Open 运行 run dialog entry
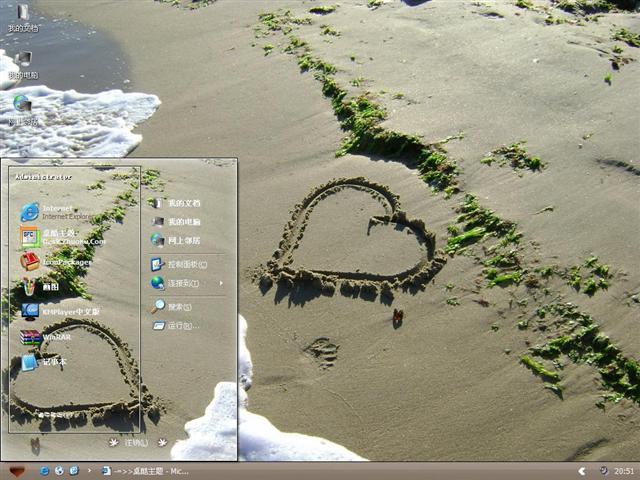This screenshot has width=640, height=480. [x=176, y=325]
